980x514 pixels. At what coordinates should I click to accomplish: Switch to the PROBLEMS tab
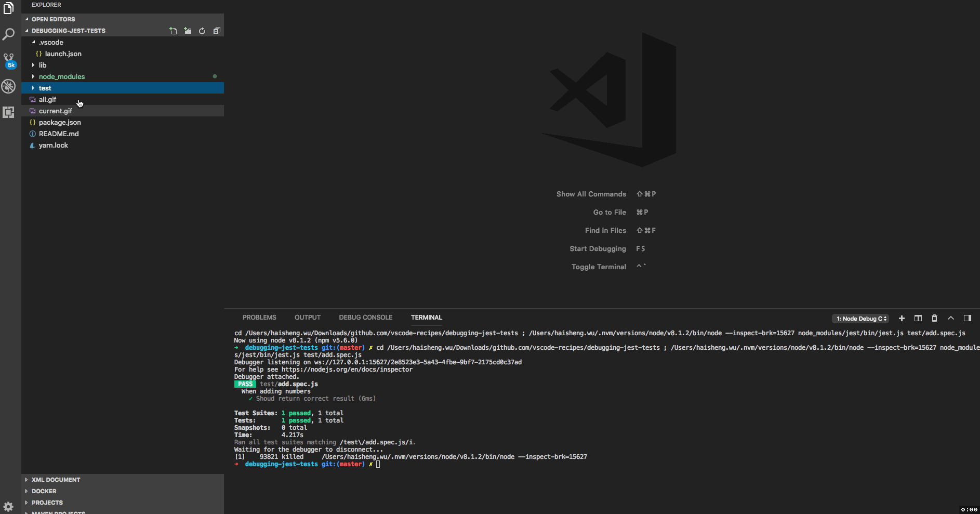[x=259, y=318]
